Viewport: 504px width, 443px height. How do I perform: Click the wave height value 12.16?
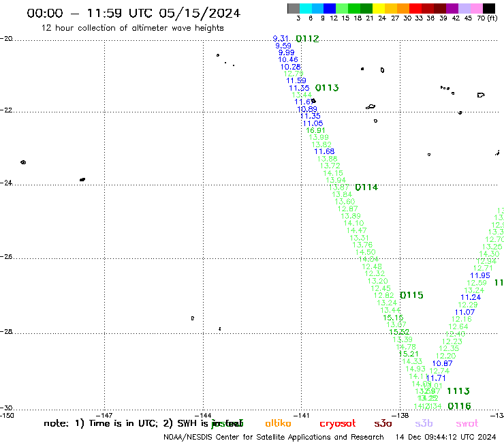point(462,320)
